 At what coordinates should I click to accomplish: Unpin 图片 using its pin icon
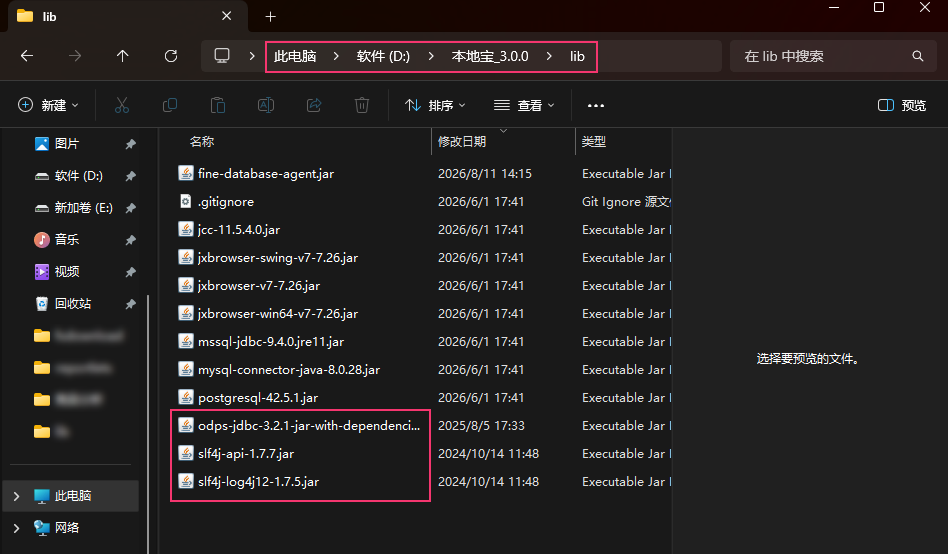(x=130, y=144)
